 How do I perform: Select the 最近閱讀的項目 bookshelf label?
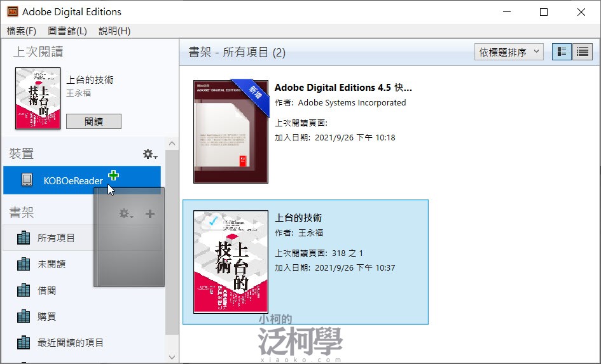point(71,342)
